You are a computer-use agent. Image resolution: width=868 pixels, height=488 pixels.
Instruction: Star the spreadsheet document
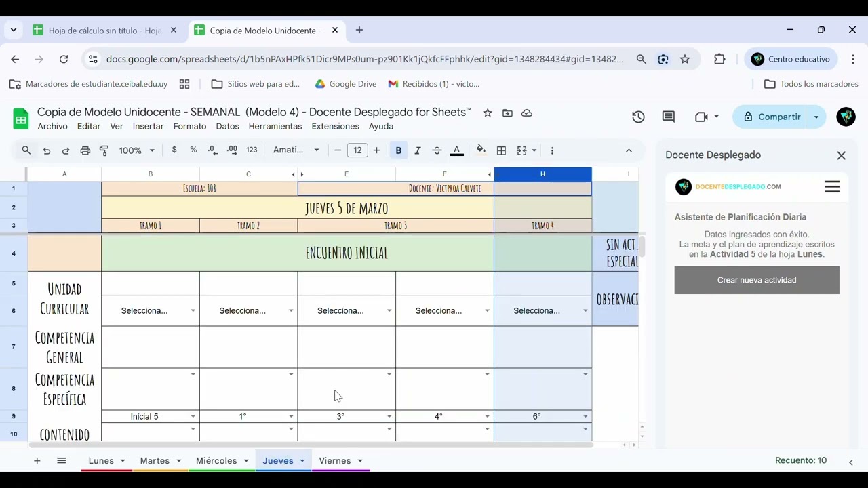[x=488, y=113]
